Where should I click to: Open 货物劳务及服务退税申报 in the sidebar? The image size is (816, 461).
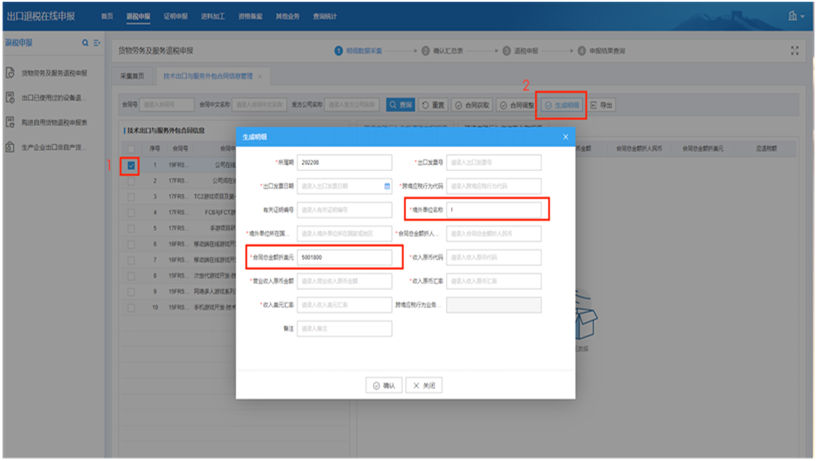(x=54, y=73)
